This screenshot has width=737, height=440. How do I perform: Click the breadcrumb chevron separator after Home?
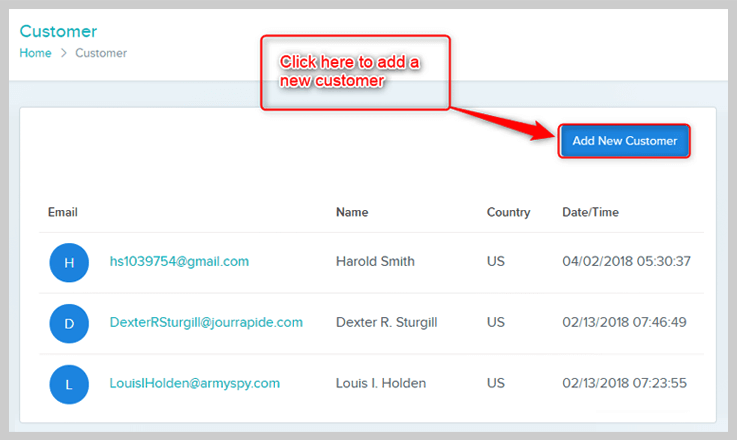(x=63, y=53)
